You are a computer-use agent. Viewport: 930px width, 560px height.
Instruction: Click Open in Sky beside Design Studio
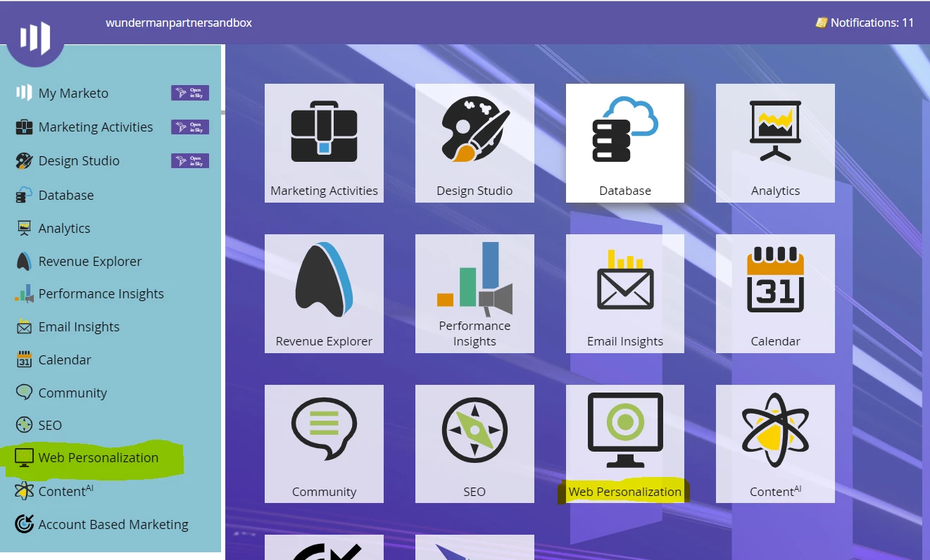point(190,160)
